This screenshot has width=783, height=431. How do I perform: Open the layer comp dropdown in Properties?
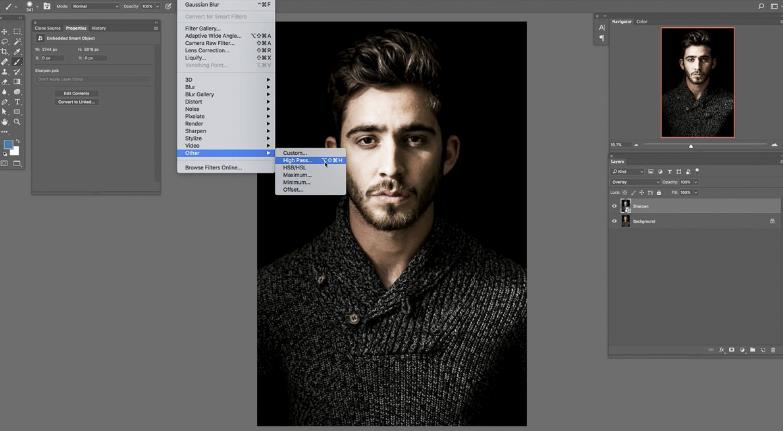(x=94, y=79)
